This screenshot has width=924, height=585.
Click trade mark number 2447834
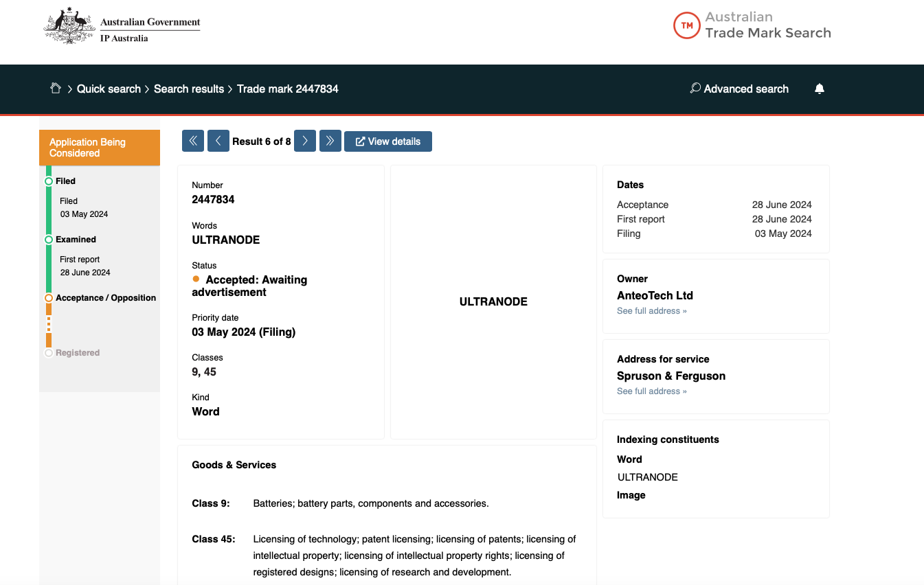[x=213, y=200]
